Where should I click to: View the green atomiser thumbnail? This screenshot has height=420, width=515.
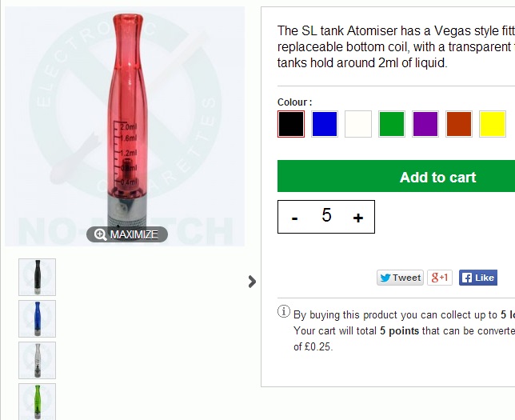(37, 402)
